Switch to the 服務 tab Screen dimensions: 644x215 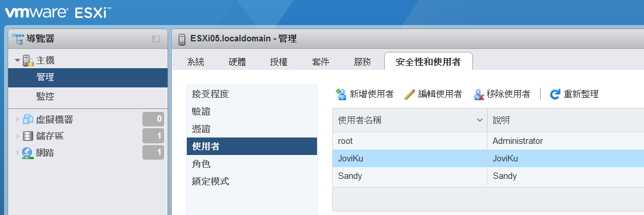[362, 62]
